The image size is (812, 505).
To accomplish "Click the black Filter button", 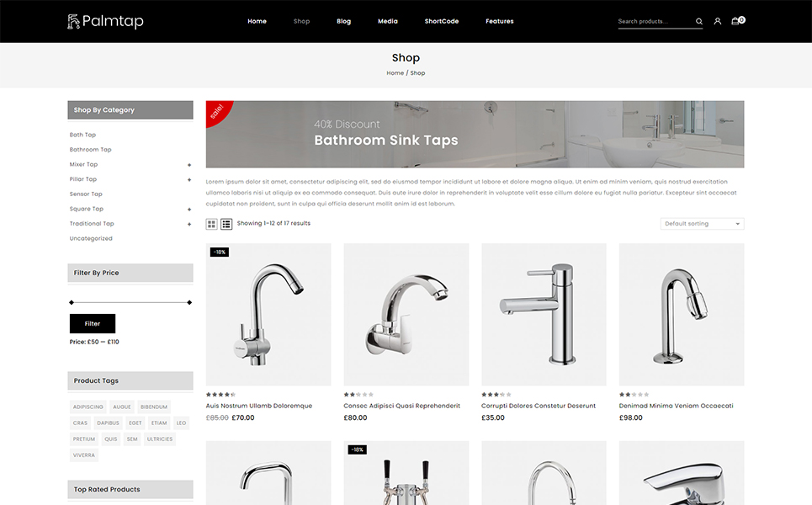I will 93,324.
